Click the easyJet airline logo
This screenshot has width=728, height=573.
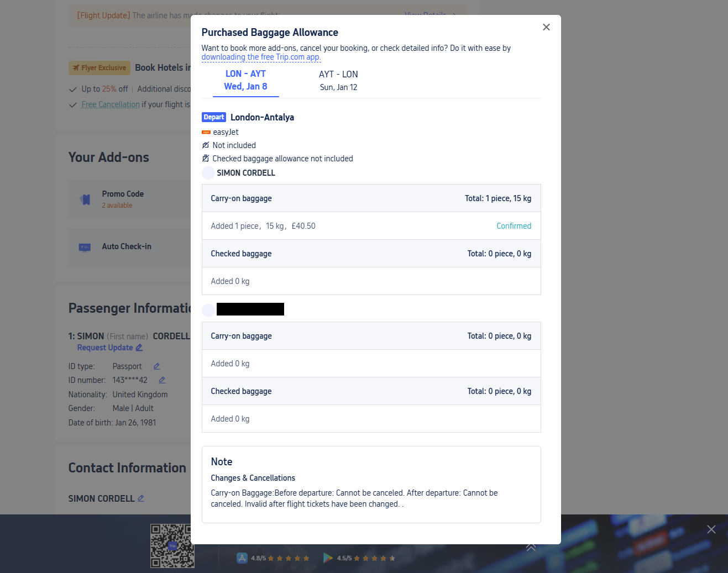(206, 132)
